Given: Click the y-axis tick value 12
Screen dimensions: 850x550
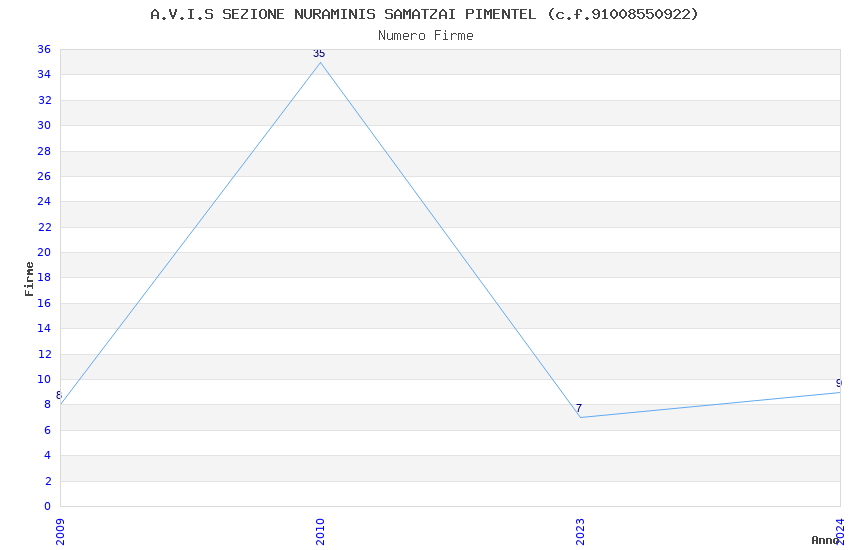Looking at the screenshot, I should click(44, 354).
